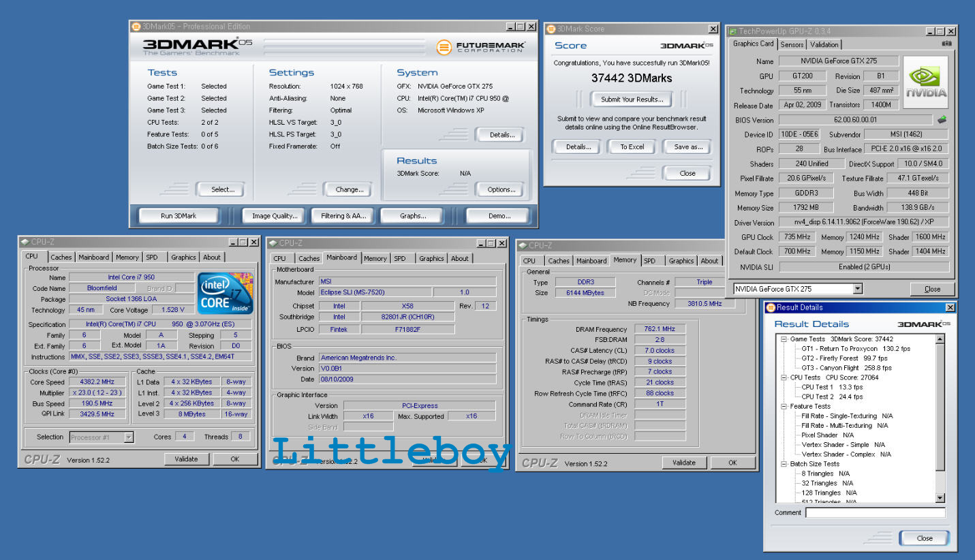Click the Core Voltage value 1.528 V
975x560 pixels.
click(172, 310)
